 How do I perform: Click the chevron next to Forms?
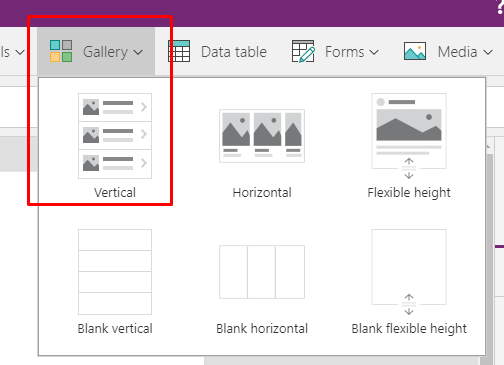click(374, 52)
